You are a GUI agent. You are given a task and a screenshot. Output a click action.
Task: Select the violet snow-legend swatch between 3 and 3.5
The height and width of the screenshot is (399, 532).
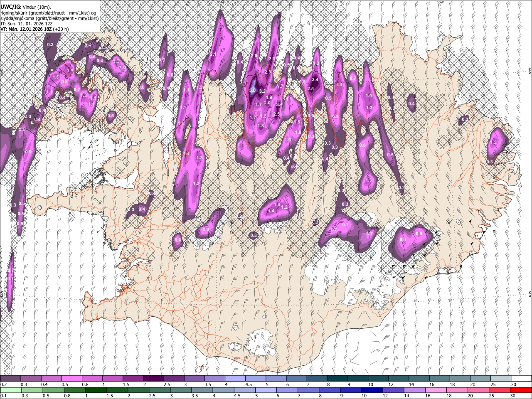coord(194,379)
